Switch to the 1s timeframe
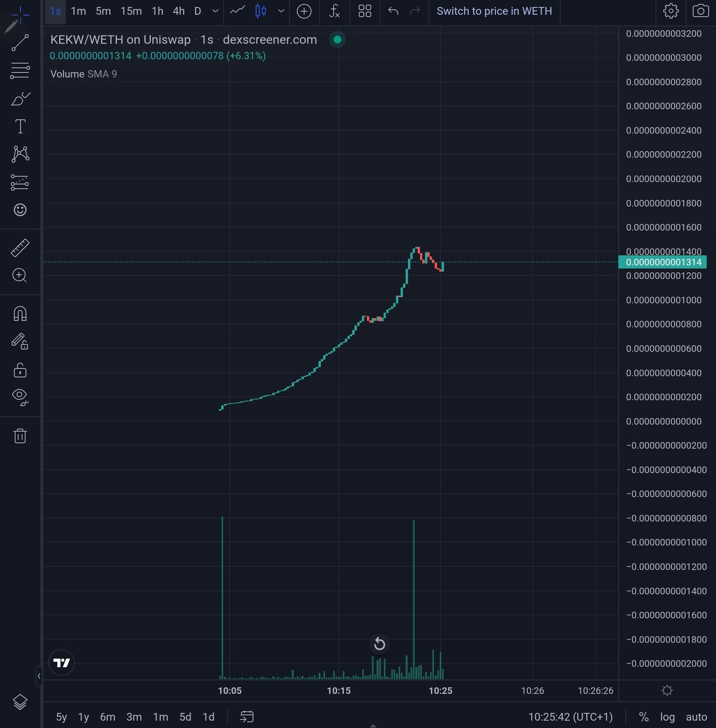 (55, 11)
